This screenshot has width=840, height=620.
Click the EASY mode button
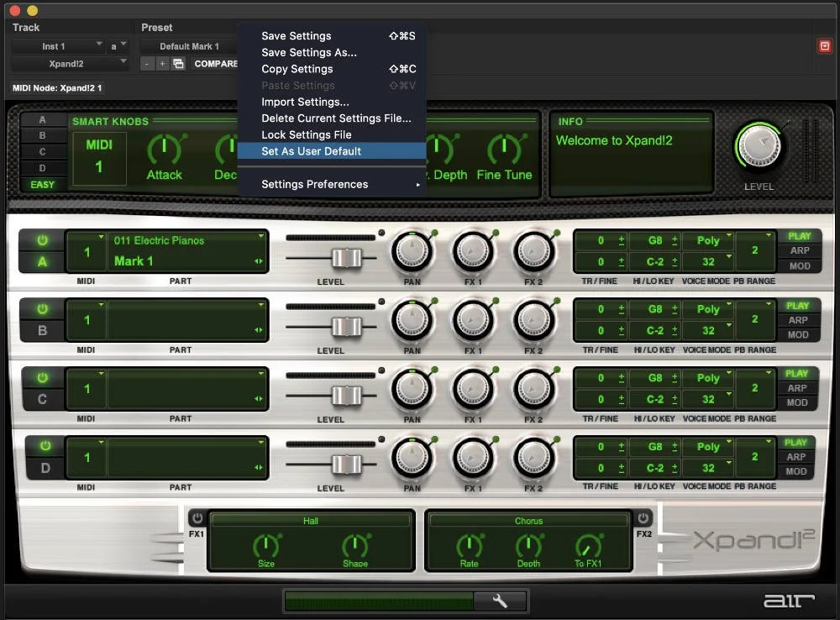coord(42,184)
